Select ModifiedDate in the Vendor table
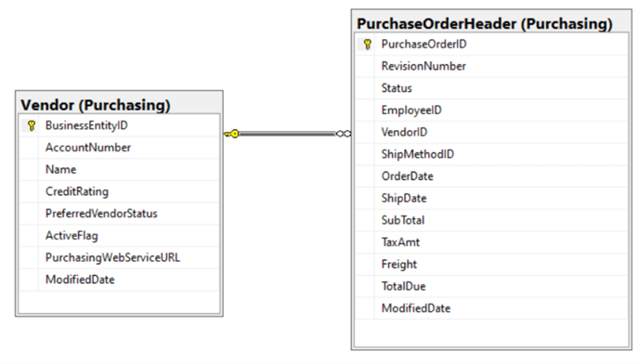Screen dimensions: 639x364 coord(120,279)
